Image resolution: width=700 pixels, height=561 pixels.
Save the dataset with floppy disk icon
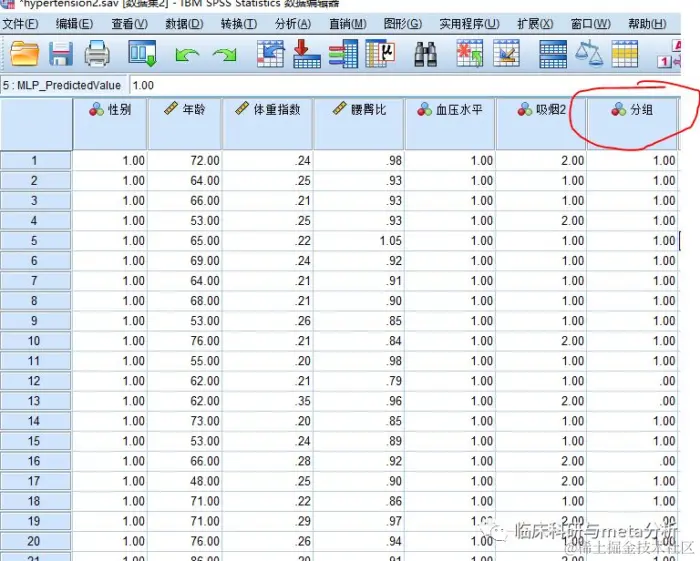point(61,54)
